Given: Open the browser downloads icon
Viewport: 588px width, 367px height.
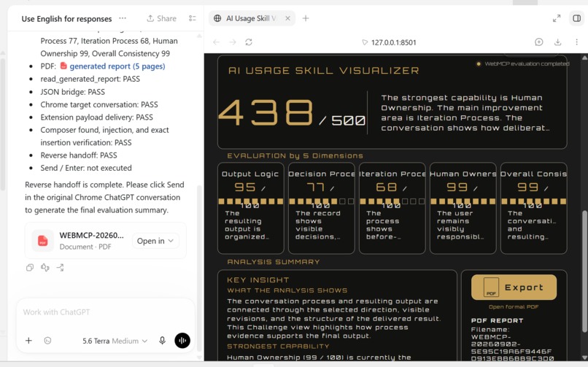Looking at the screenshot, I should (557, 42).
